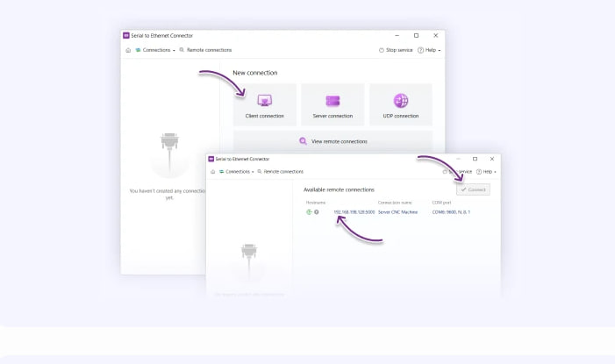615x364 pixels.
Task: Close the front Serial to Ethernet Connector window
Action: pos(492,159)
